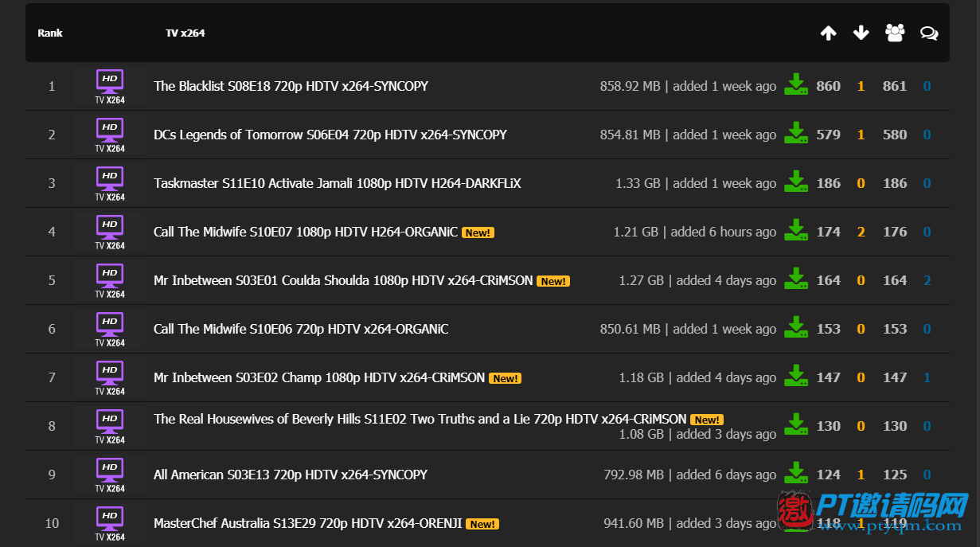Image resolution: width=980 pixels, height=547 pixels.
Task: Click HD TV x264 icon beside Taskmaster S11E10
Action: click(110, 183)
